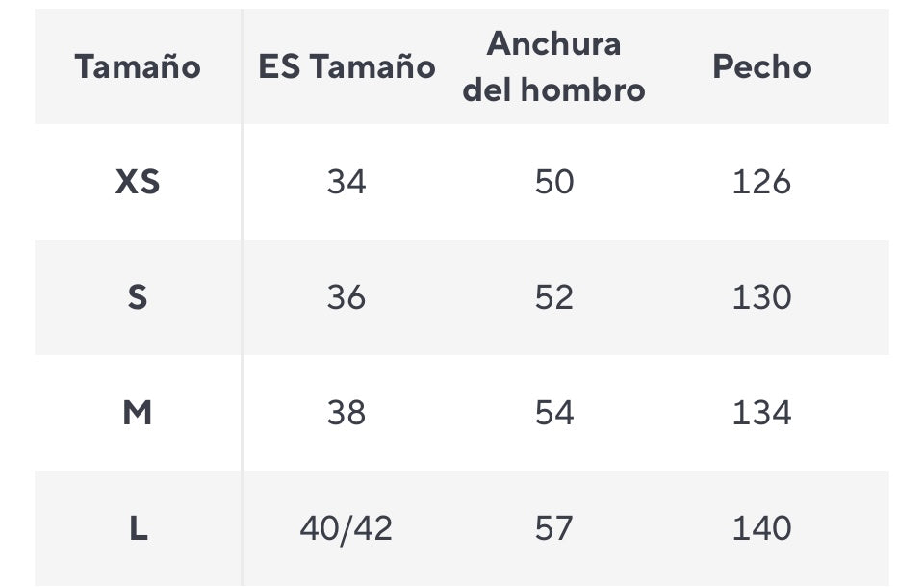This screenshot has height=587, width=924.
Task: Select ES size value 40/42
Action: [346, 528]
